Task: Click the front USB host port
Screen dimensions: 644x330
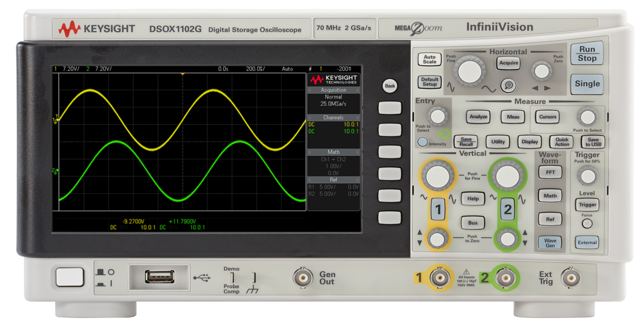Action: (159, 277)
